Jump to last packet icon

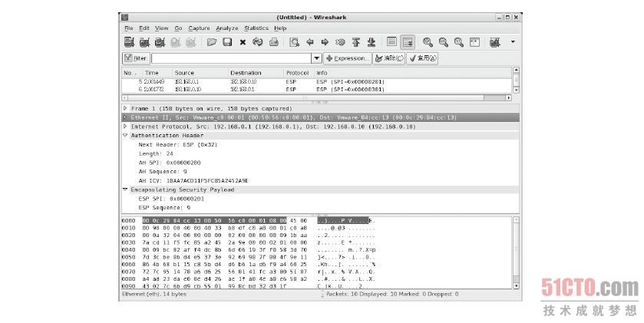click(x=372, y=42)
